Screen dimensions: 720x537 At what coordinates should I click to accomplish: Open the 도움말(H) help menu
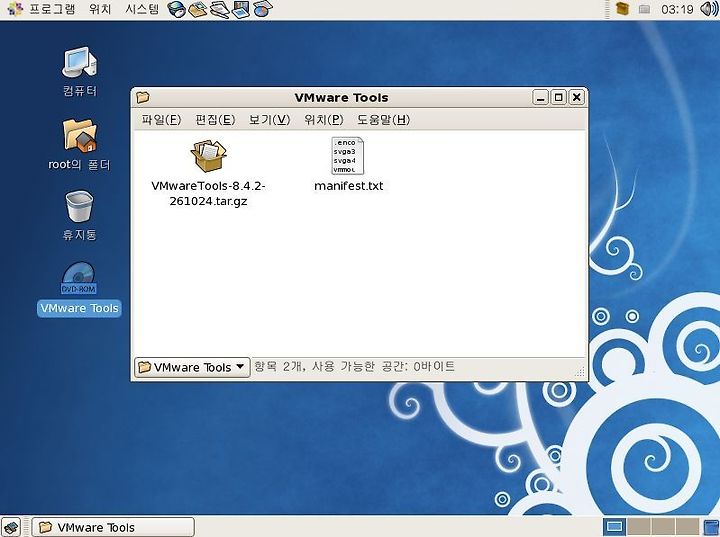point(383,120)
